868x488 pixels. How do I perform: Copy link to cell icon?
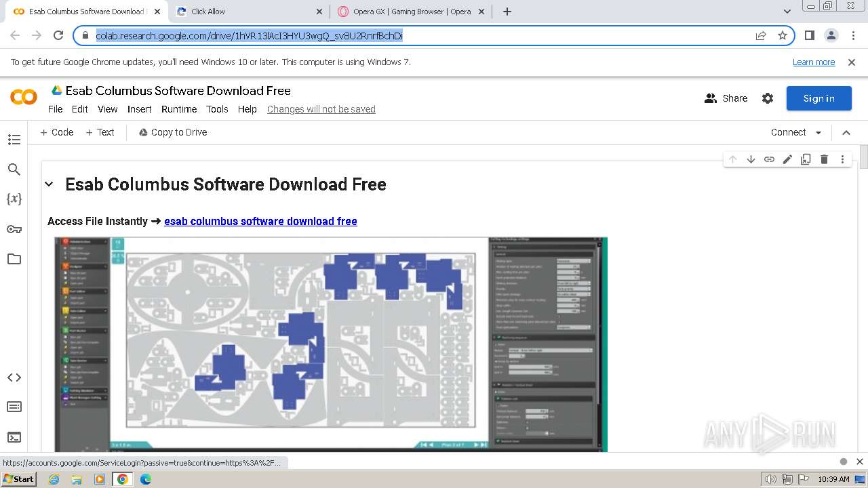769,159
